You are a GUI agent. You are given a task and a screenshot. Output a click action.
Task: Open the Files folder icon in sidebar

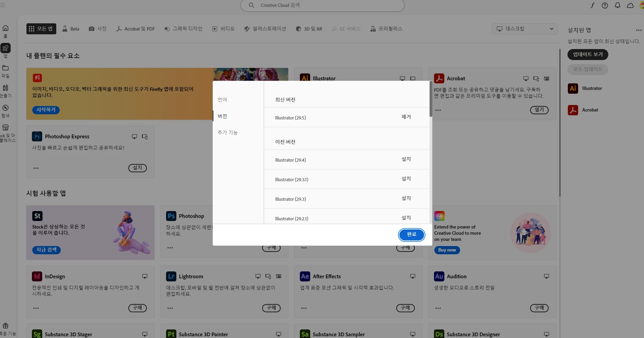(x=5, y=68)
